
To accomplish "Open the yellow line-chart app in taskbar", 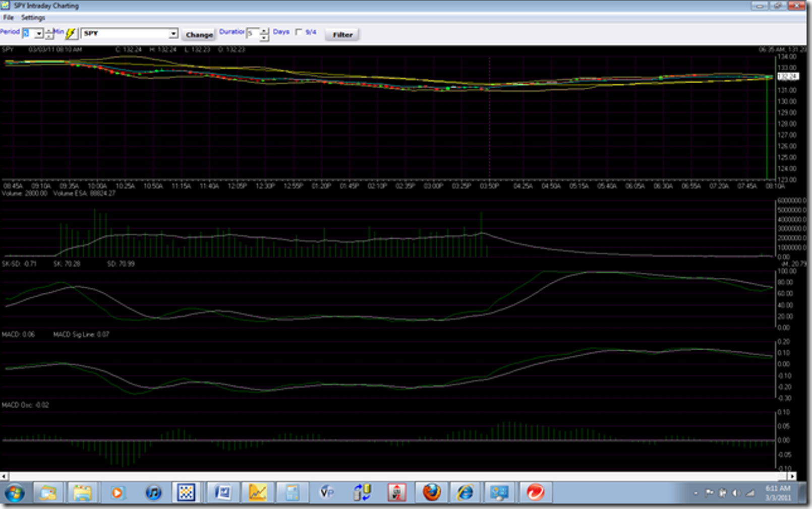I will [257, 492].
